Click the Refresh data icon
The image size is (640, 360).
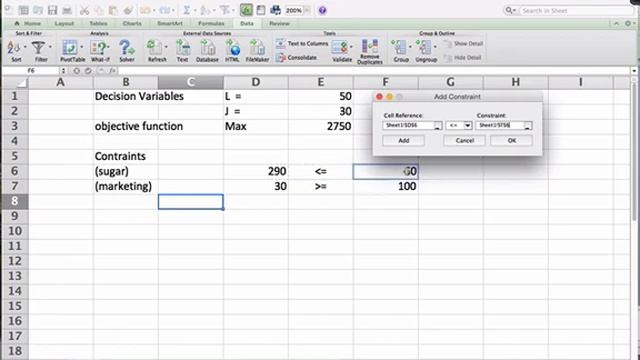pos(154,48)
